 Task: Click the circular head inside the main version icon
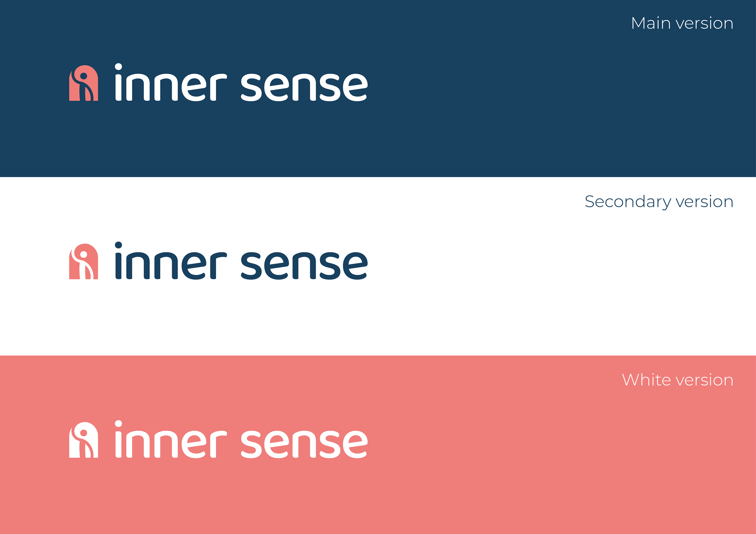(84, 76)
